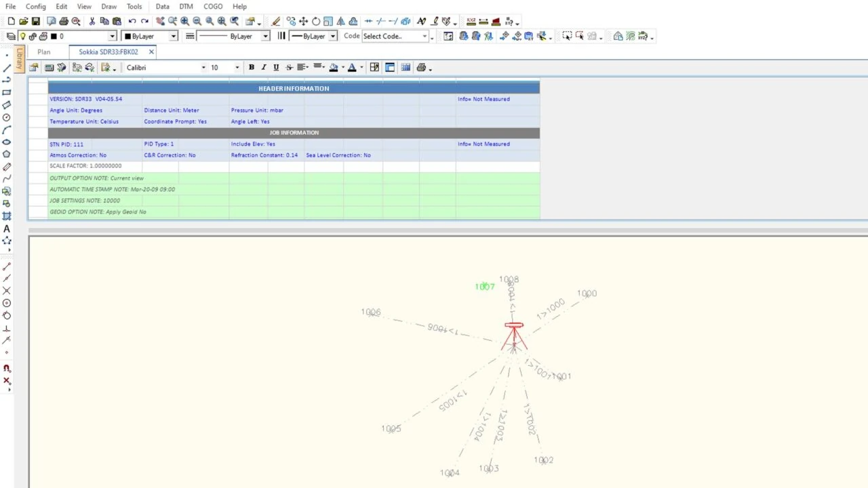Click the Rotate tool in top toolbar
The width and height of the screenshot is (868, 488).
point(316,22)
